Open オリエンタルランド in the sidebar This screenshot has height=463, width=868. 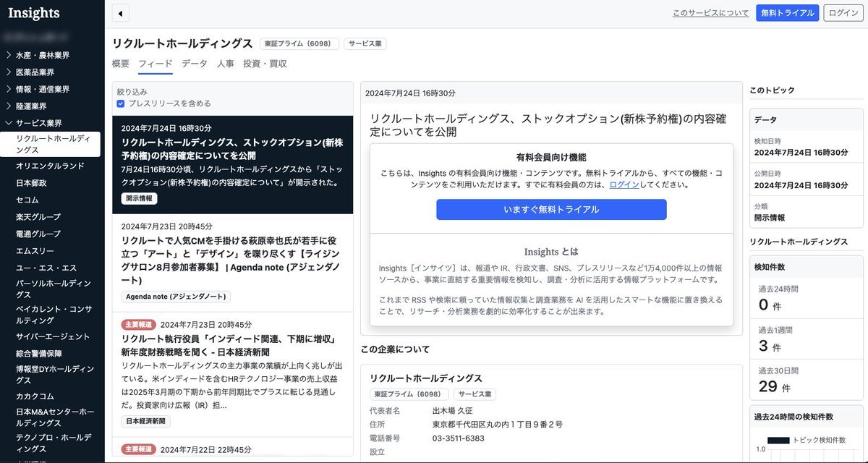(x=50, y=166)
